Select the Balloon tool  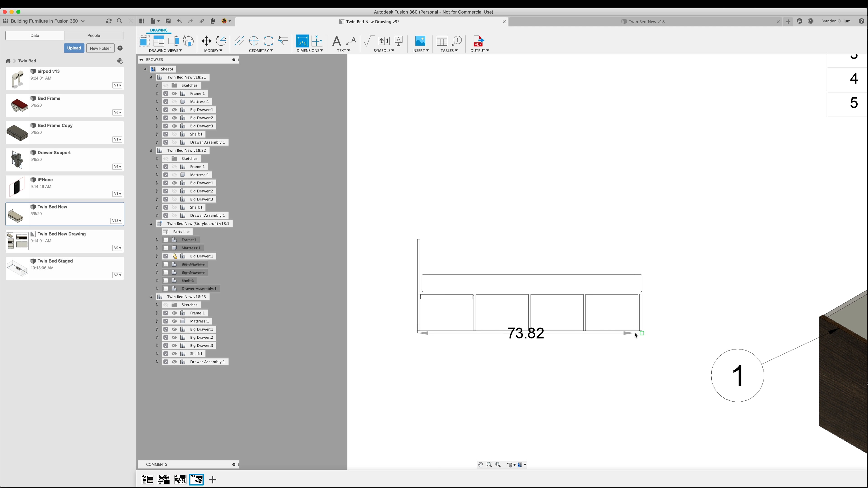click(457, 41)
